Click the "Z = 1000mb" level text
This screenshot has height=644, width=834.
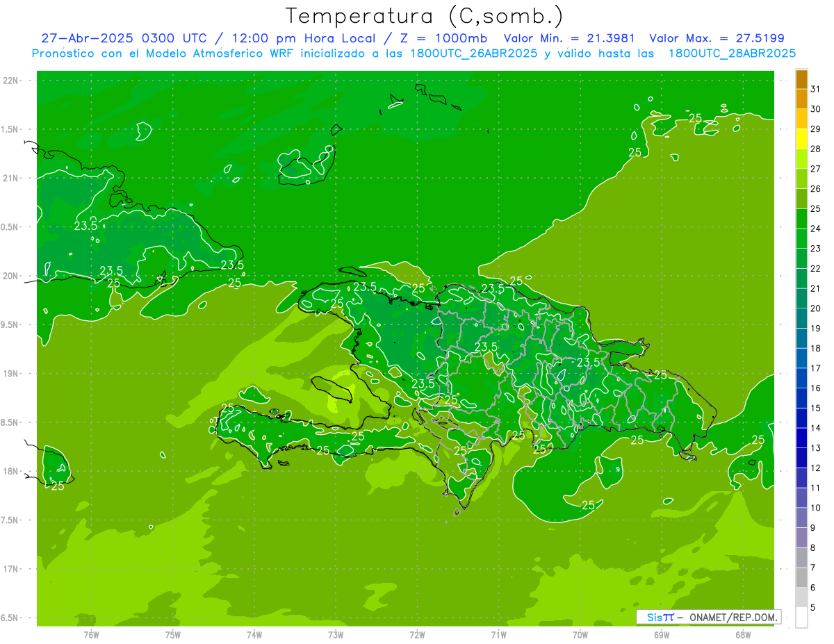click(440, 38)
